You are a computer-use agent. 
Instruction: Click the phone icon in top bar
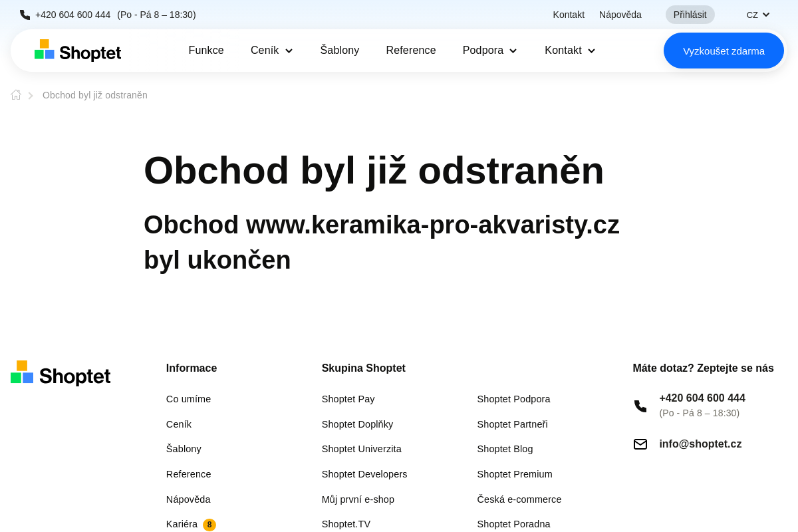tap(25, 15)
